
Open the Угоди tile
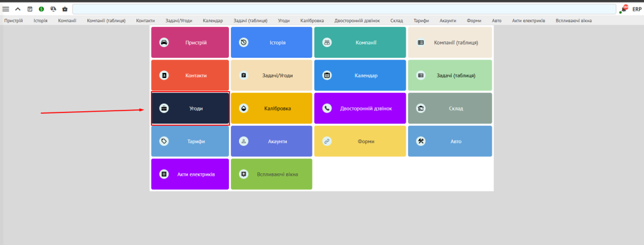[x=190, y=108]
